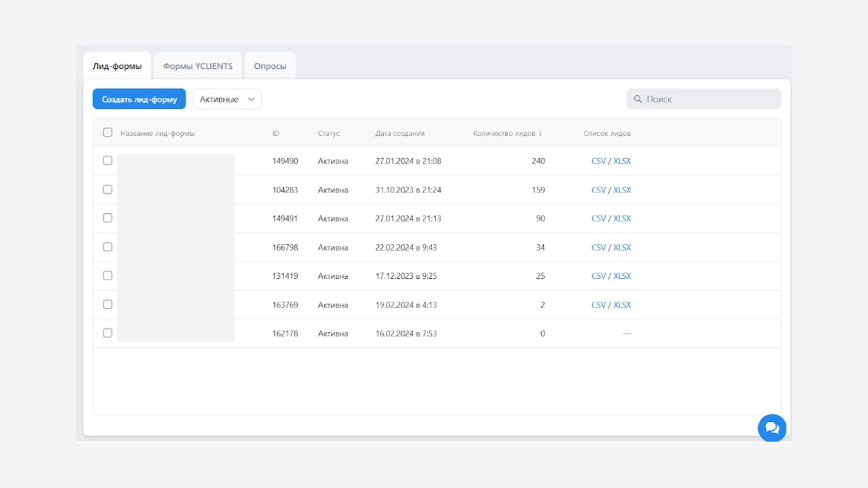
Task: Click the lead count 90
Action: coord(540,218)
